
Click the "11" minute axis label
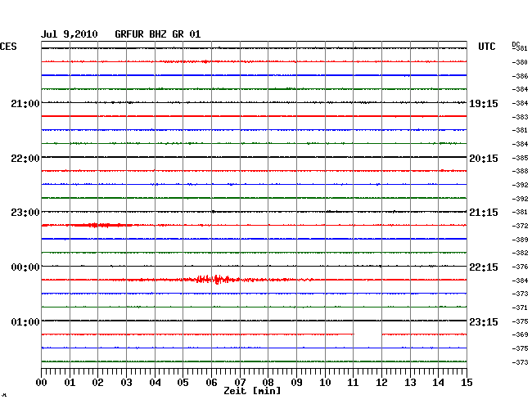coord(353,383)
